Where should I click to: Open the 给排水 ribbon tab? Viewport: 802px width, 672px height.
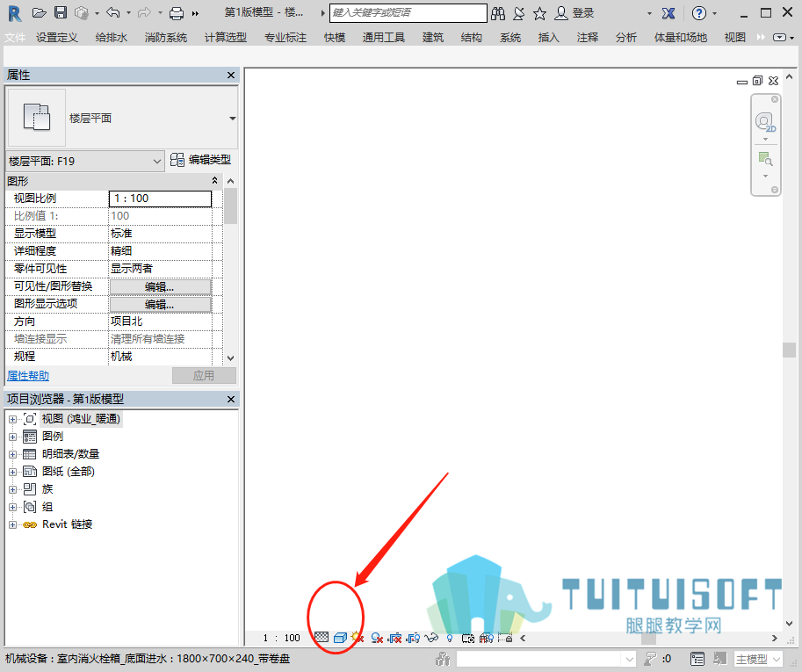(111, 37)
